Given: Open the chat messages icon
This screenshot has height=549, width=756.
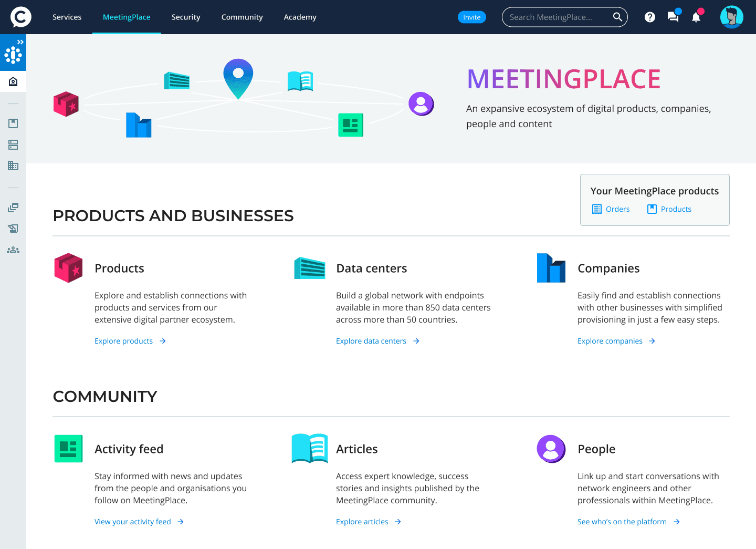Looking at the screenshot, I should click(673, 17).
